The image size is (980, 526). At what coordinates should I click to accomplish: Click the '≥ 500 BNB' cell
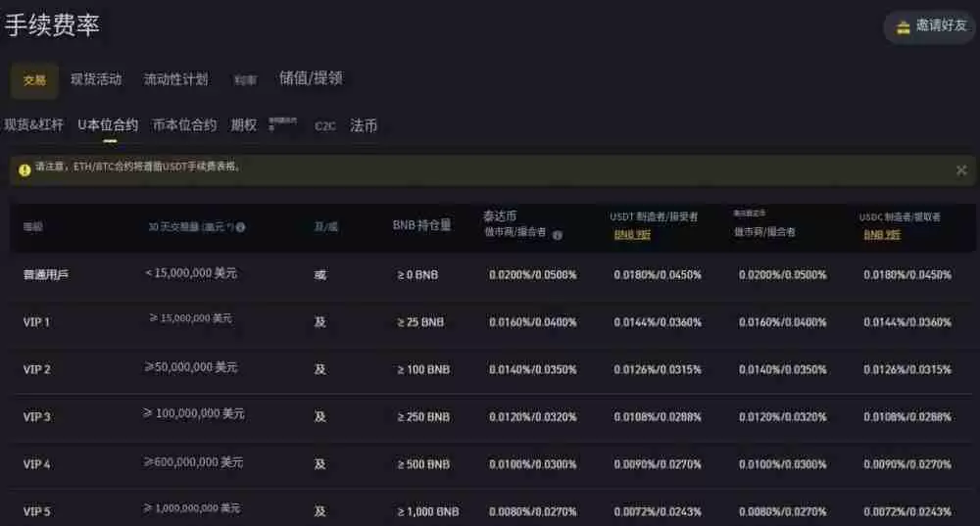(423, 464)
